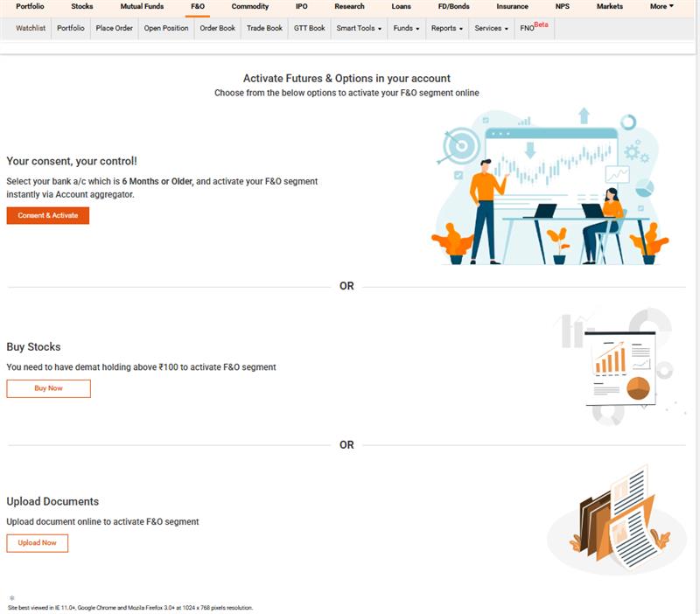Open the Reports dropdown menu

[x=447, y=28]
